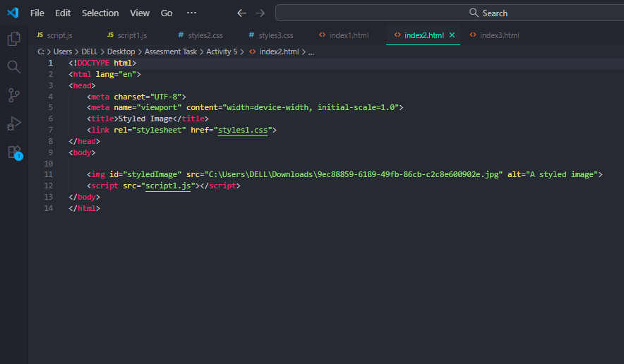Screen dimensions: 624x364
Task: Open the Selection menu
Action: [100, 13]
